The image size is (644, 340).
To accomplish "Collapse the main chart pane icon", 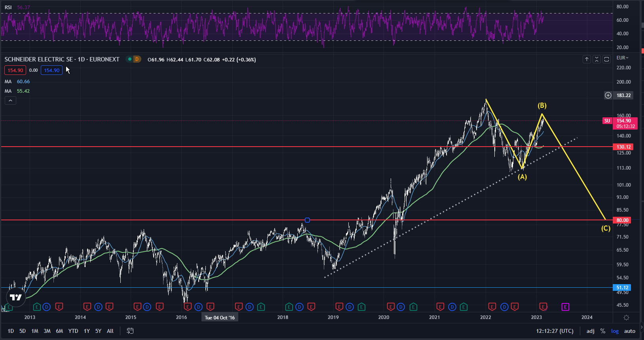I will [x=597, y=59].
